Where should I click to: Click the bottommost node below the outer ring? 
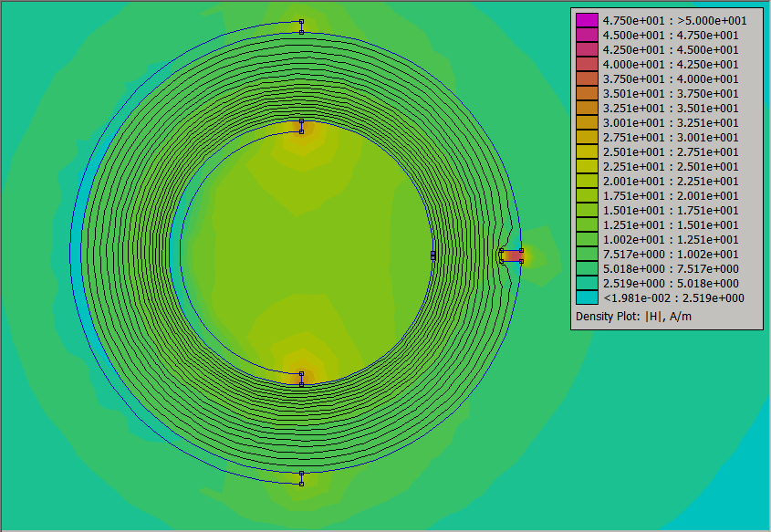click(x=301, y=483)
